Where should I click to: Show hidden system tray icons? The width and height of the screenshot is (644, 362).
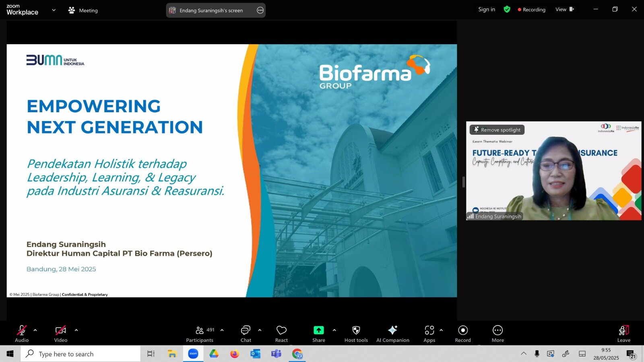click(524, 354)
